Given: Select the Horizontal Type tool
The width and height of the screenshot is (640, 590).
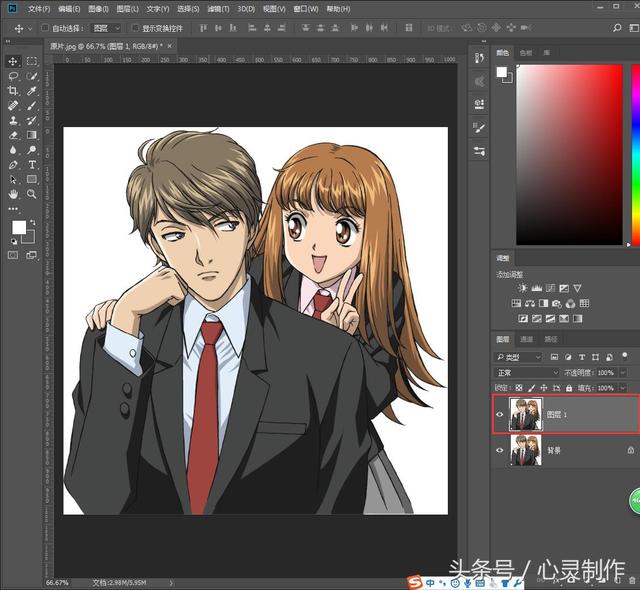Looking at the screenshot, I should click(x=31, y=164).
